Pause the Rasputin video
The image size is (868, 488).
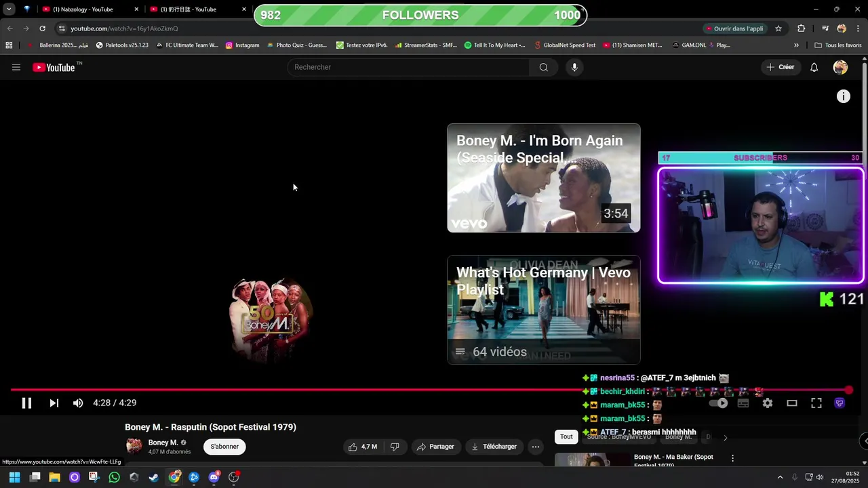coord(26,403)
